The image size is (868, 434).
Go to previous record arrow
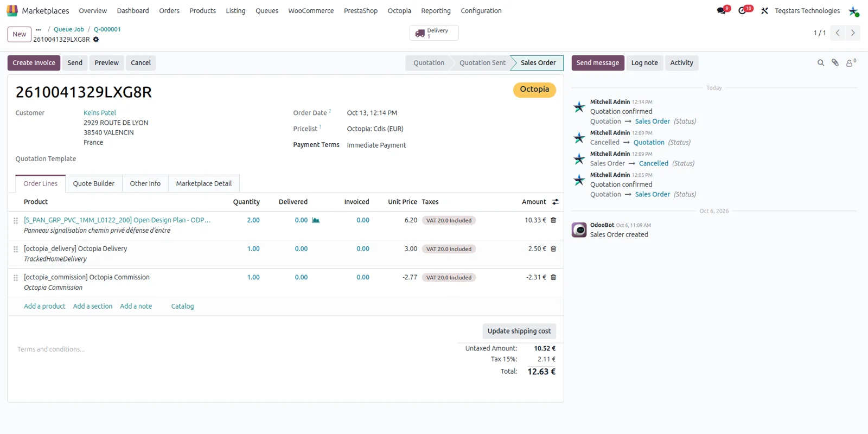(838, 33)
